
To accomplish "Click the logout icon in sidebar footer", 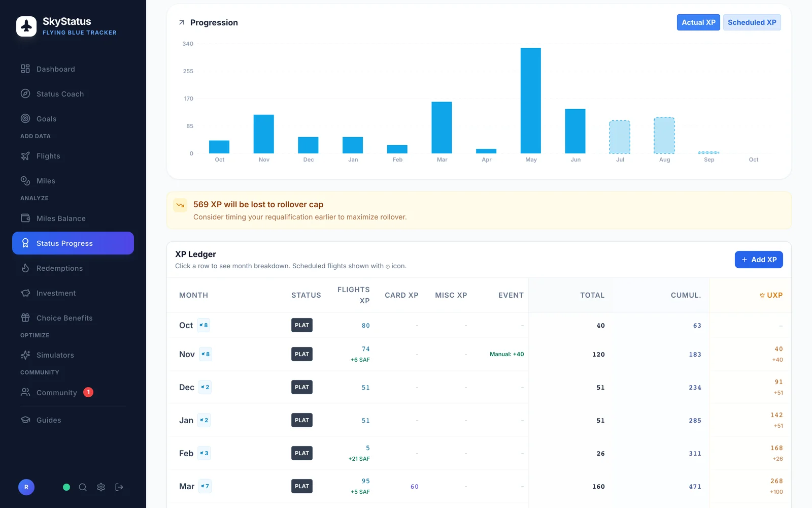I will (x=119, y=487).
